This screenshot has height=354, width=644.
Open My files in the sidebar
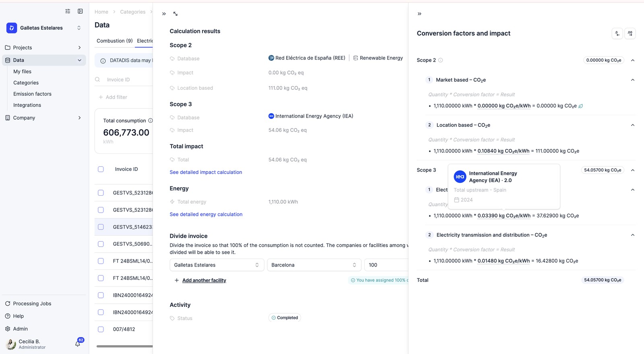[22, 71]
